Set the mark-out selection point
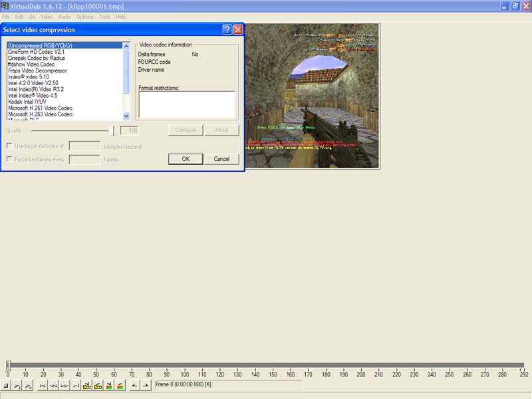This screenshot has width=532, height=399. [146, 386]
